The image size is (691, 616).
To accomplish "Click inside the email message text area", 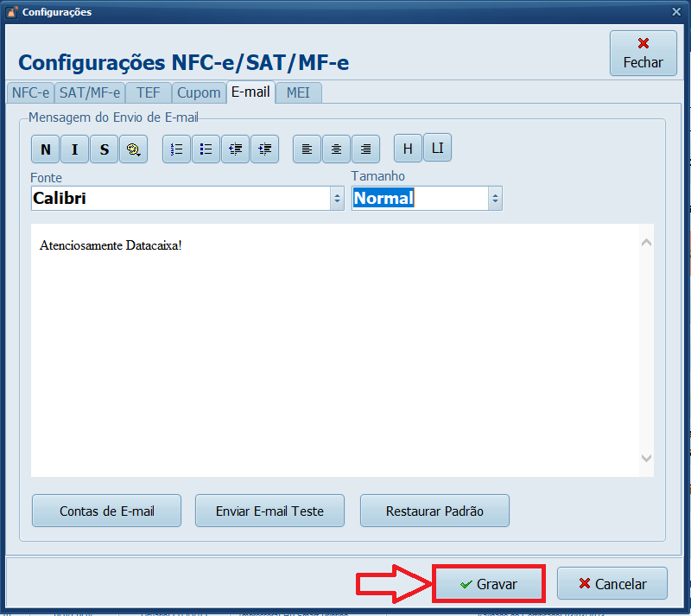I will click(x=337, y=346).
